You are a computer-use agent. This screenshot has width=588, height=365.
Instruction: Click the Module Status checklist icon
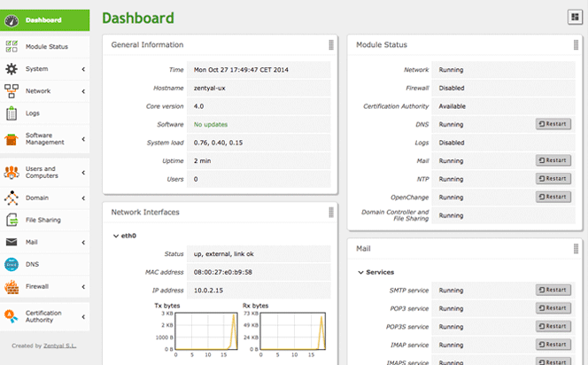12,47
